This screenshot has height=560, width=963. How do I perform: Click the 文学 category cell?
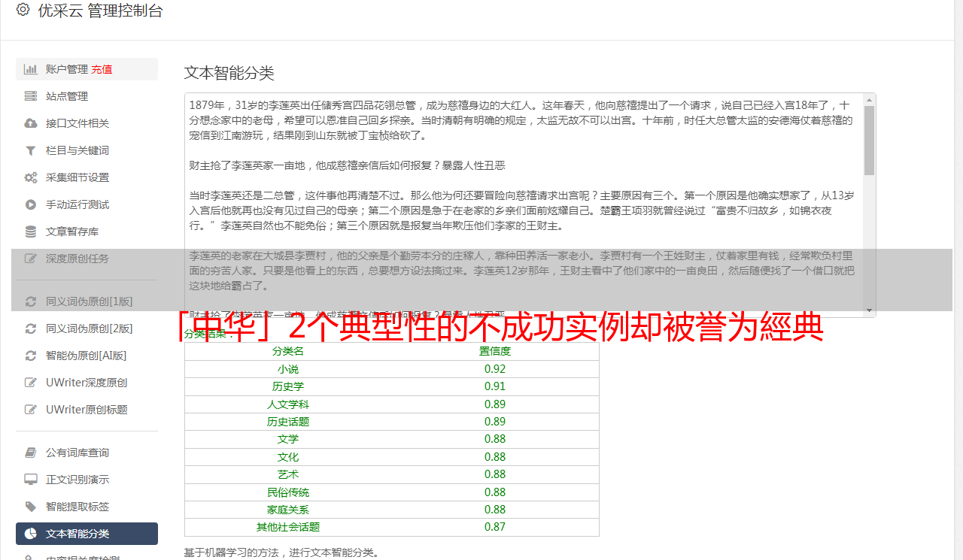tap(288, 439)
